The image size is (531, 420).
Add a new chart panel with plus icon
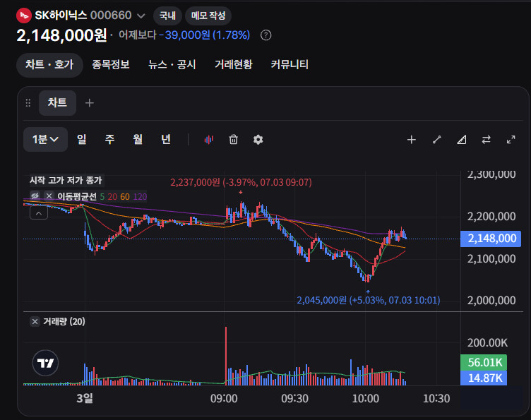click(x=90, y=103)
